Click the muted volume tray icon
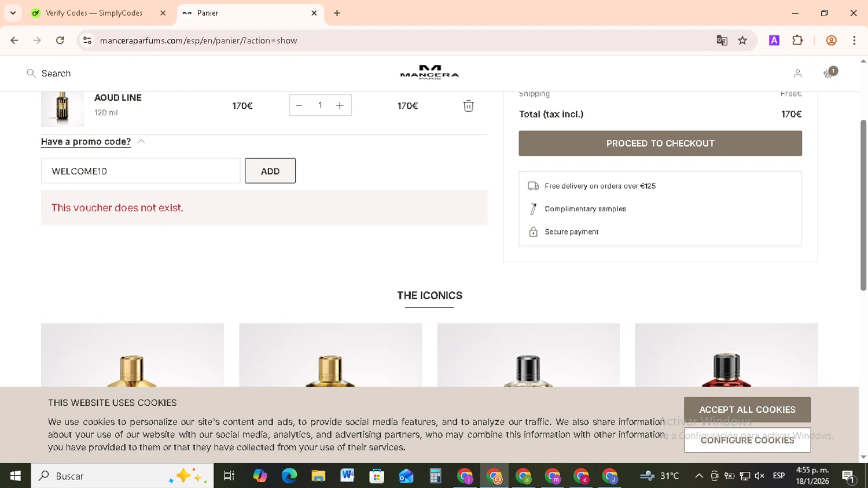This screenshot has height=488, width=868. 760,476
